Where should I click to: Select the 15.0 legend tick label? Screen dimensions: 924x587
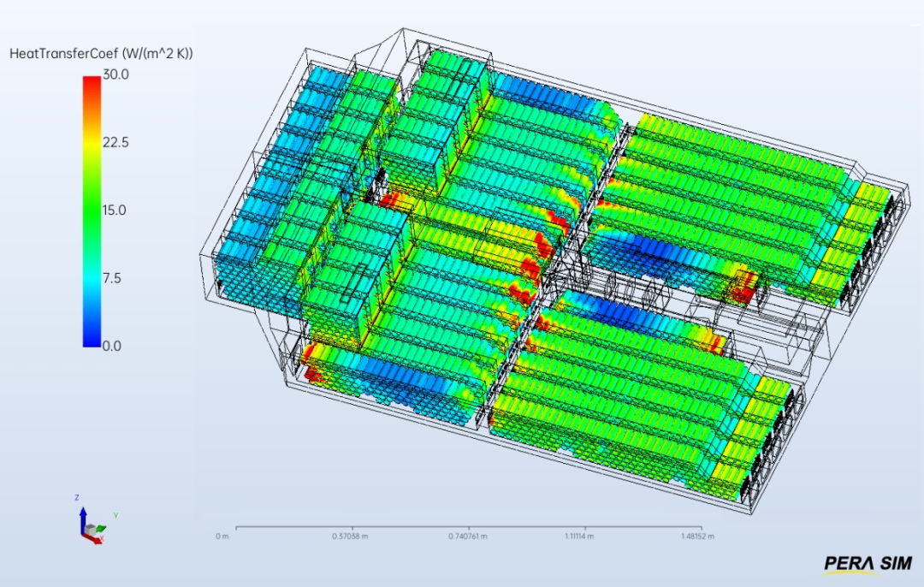click(x=116, y=210)
